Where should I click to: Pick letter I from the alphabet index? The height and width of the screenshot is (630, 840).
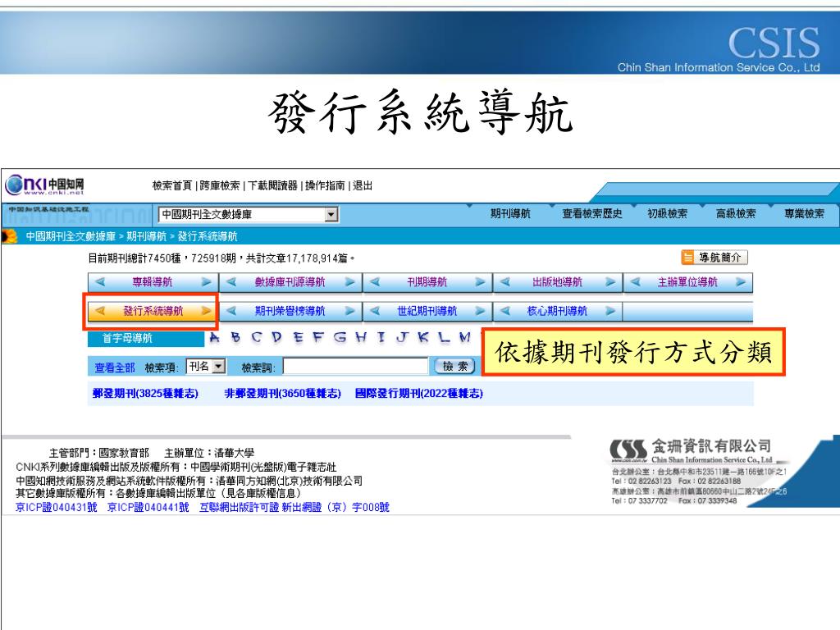pyautogui.click(x=381, y=337)
